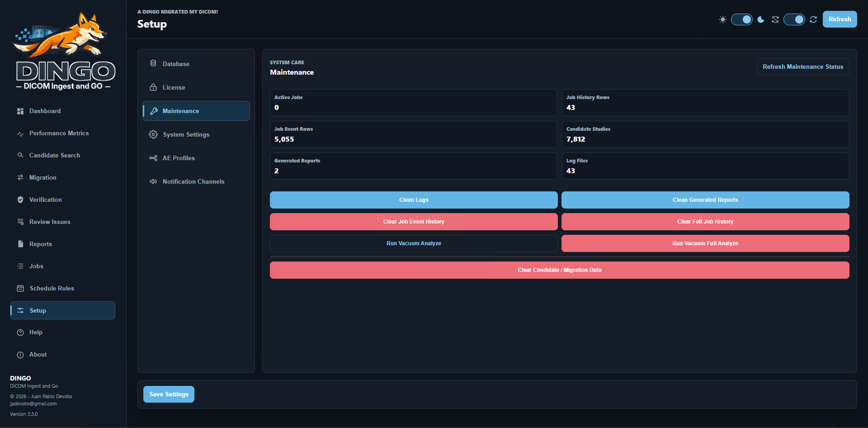Click the Setup sliders icon
This screenshot has height=428, width=868.
(x=20, y=310)
